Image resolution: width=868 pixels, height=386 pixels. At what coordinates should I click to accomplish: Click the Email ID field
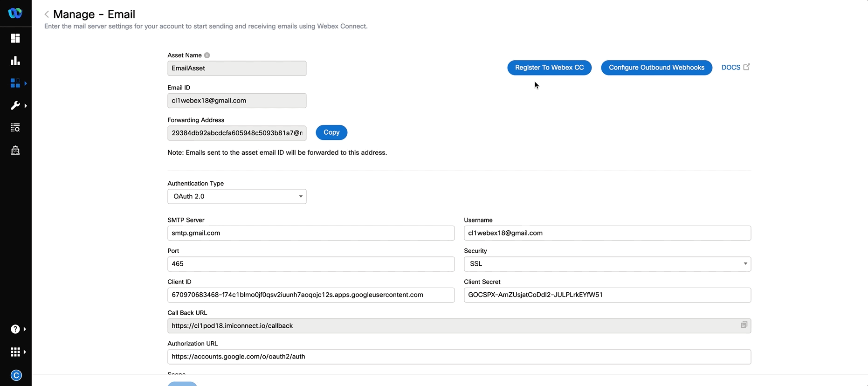(237, 101)
